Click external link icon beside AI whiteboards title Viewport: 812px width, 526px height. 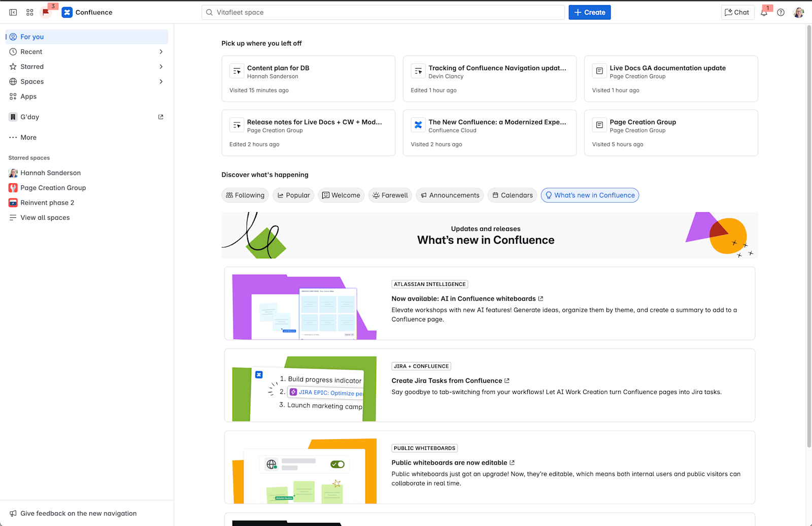(x=541, y=299)
